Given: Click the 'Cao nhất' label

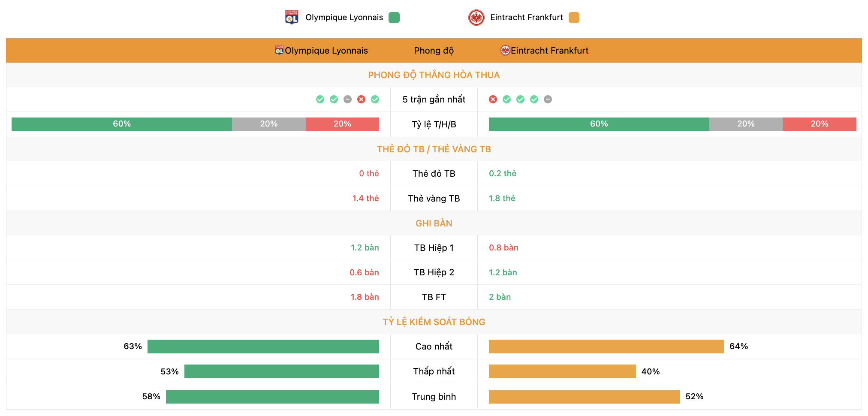Looking at the screenshot, I should pyautogui.click(x=434, y=347).
